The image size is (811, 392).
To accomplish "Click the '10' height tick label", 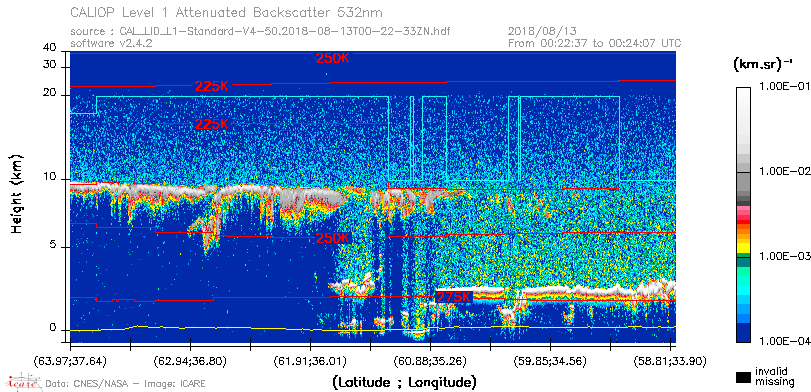I will coord(50,177).
